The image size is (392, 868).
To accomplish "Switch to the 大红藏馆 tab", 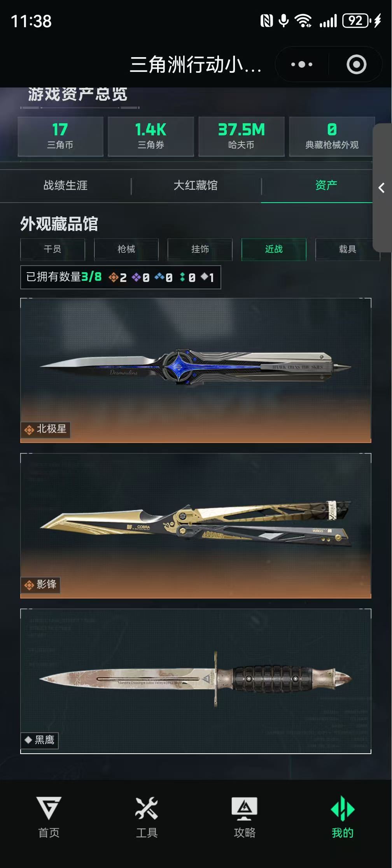I will [x=196, y=185].
